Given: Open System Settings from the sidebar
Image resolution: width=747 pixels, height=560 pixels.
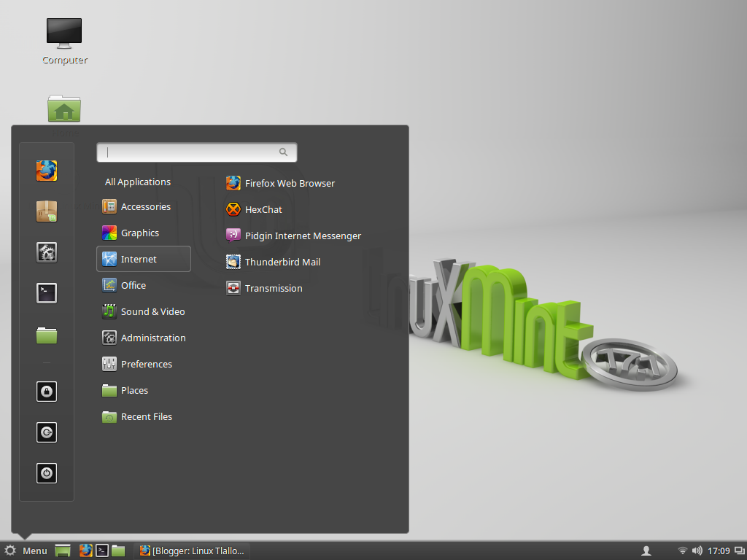Looking at the screenshot, I should [x=47, y=252].
